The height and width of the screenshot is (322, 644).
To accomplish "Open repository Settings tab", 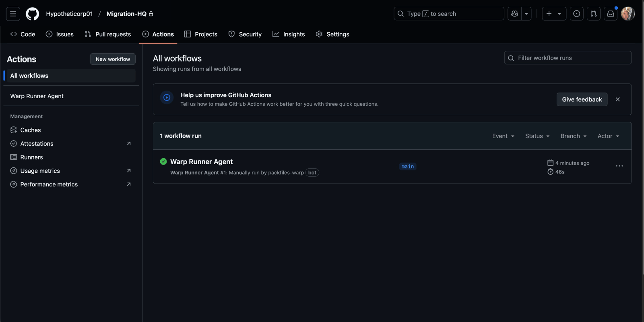I will click(332, 34).
